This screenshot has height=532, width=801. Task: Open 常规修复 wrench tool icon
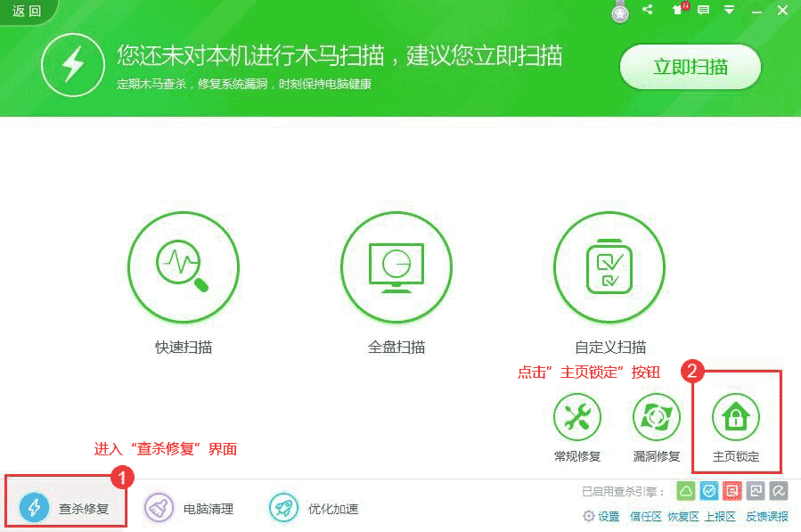(577, 417)
